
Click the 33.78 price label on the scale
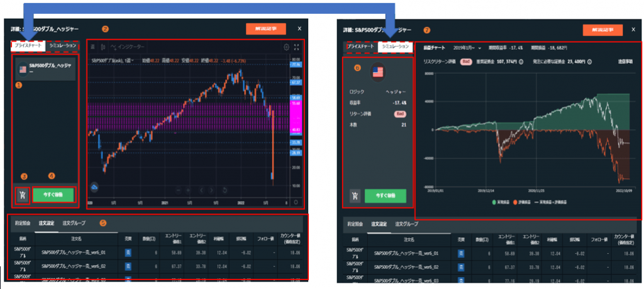296,142
